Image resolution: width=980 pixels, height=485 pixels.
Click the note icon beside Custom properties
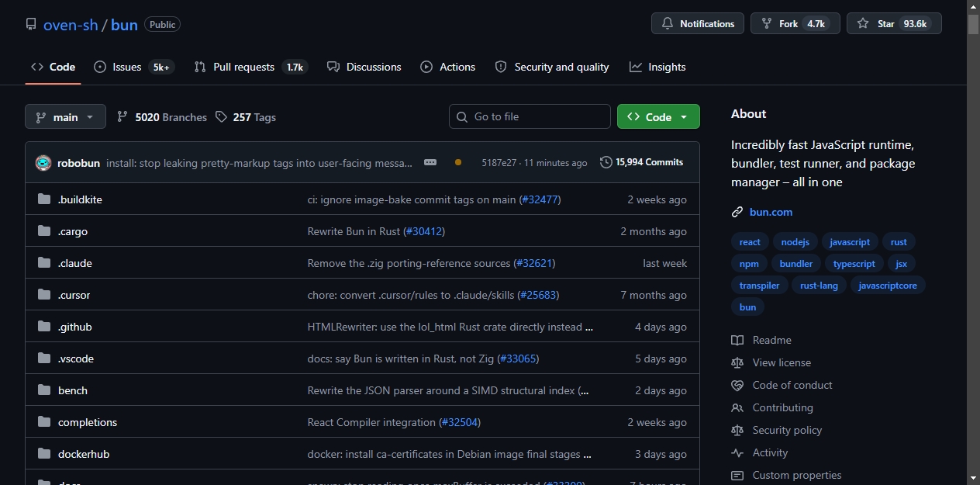pos(737,475)
